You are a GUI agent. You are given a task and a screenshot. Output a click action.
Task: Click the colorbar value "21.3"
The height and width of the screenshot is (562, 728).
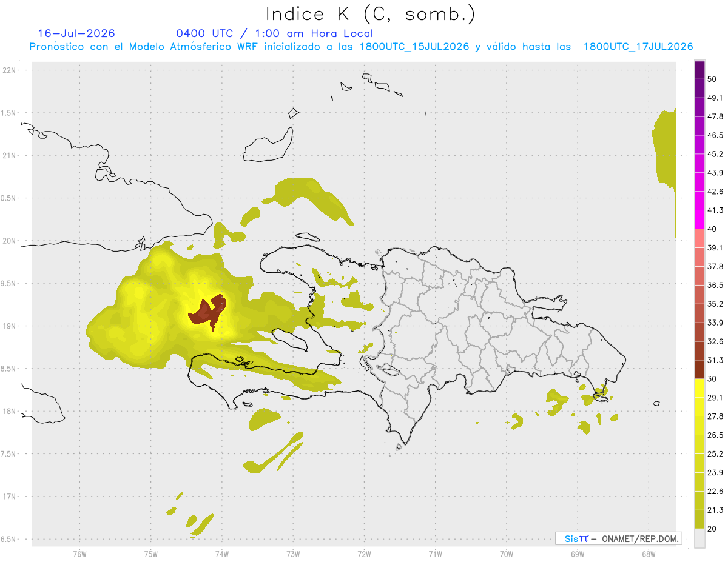point(716,510)
